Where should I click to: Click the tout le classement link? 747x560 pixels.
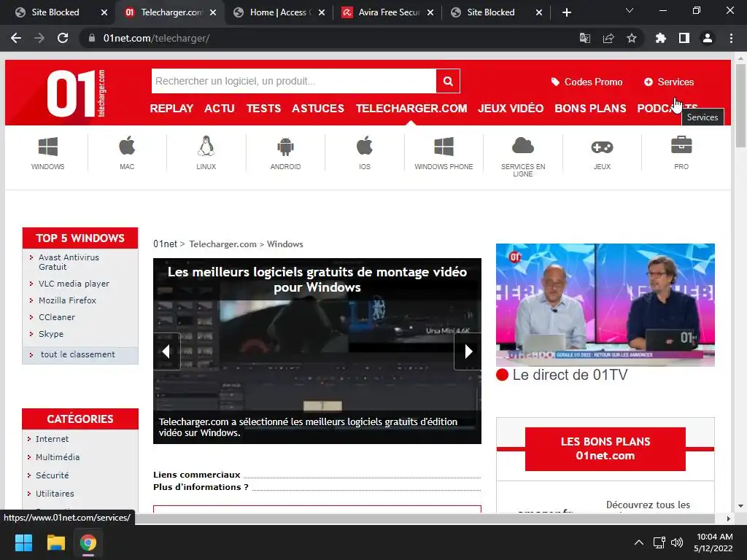point(77,354)
